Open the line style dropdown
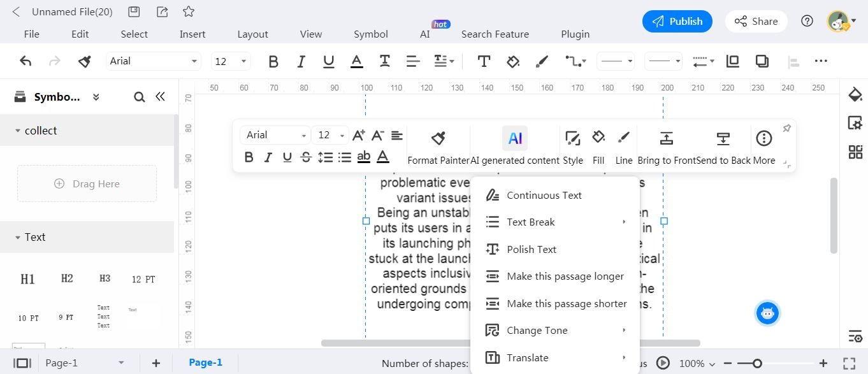This screenshot has height=374, width=868. pos(616,61)
